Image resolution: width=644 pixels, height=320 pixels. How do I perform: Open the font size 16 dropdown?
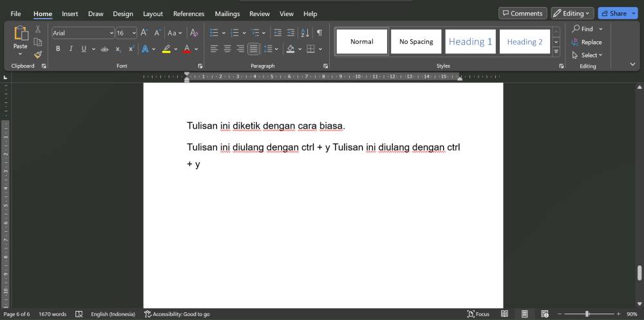pos(134,33)
